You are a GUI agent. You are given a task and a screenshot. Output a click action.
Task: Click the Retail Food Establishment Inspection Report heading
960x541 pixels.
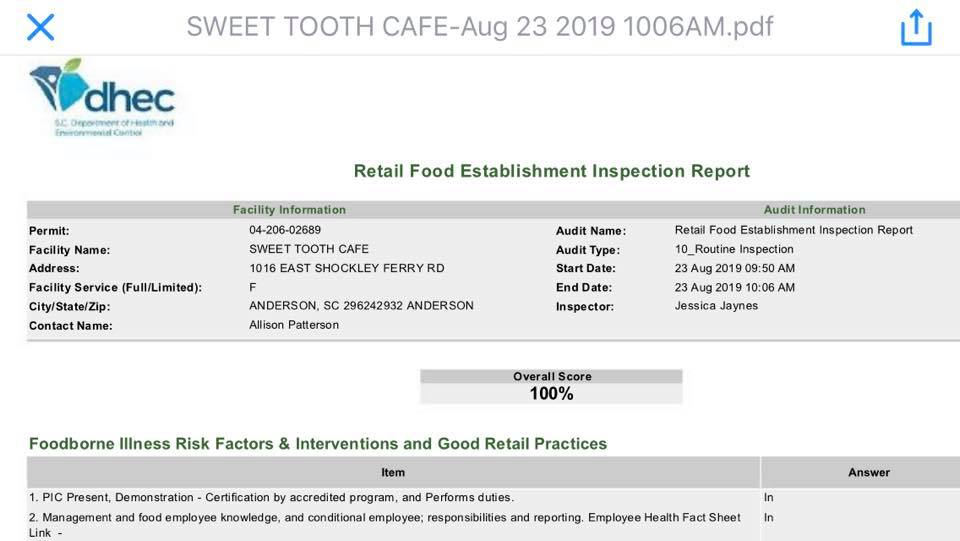pyautogui.click(x=551, y=171)
